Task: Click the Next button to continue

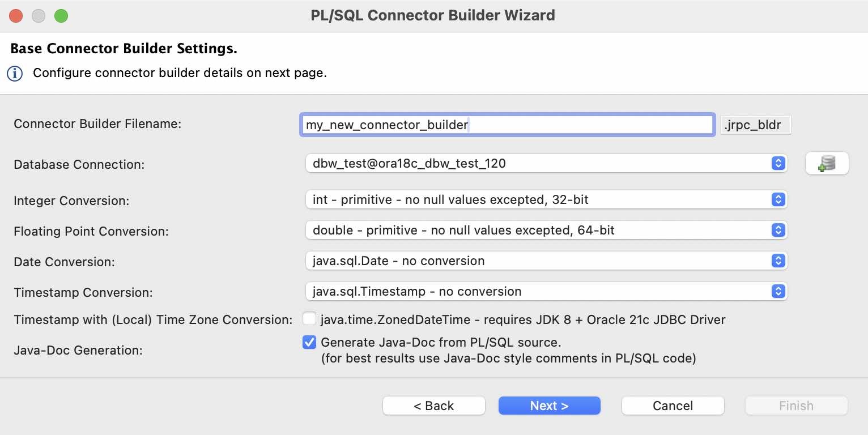Action: (x=548, y=406)
